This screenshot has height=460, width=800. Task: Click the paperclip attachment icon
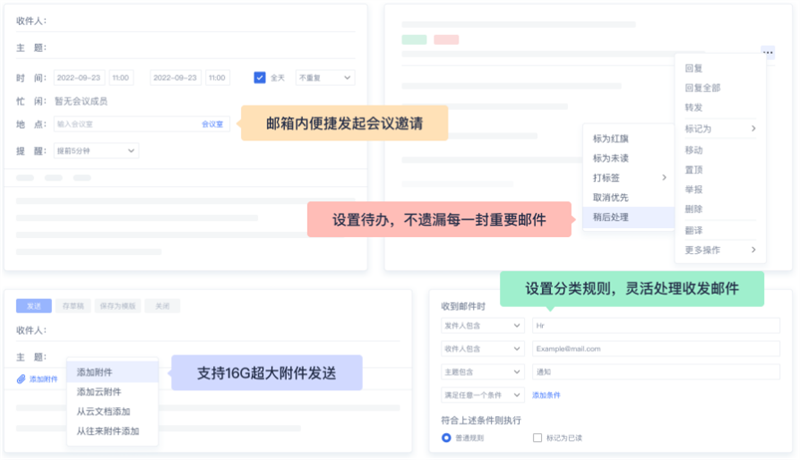21,379
